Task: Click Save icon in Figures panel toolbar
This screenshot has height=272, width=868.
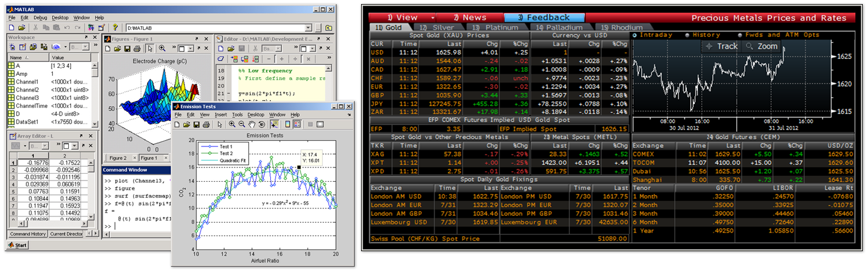Action: coord(127,49)
